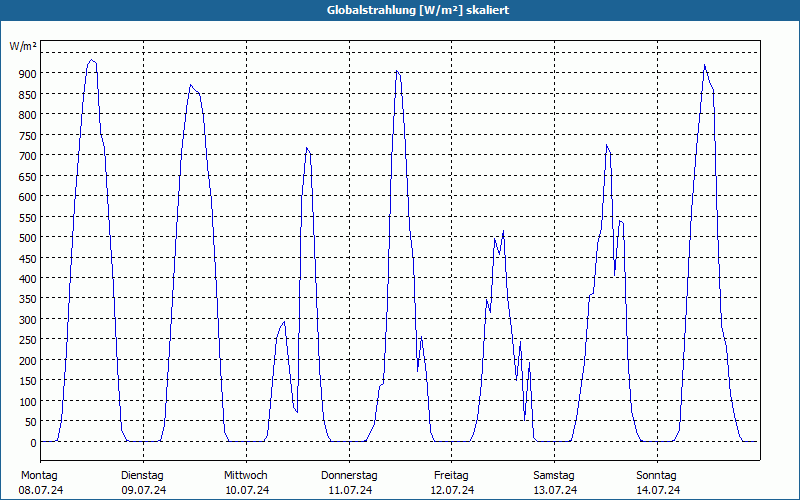Click the 900 value on y-axis
Viewport: 800px width, 500px height.
coord(28,74)
